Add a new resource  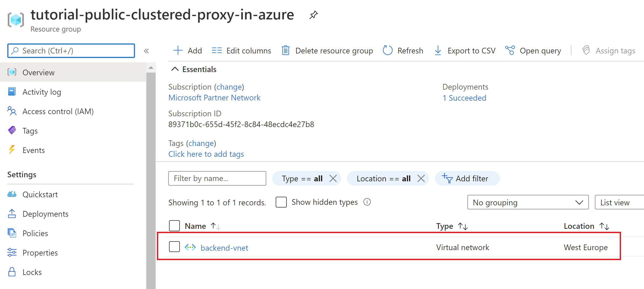(187, 50)
